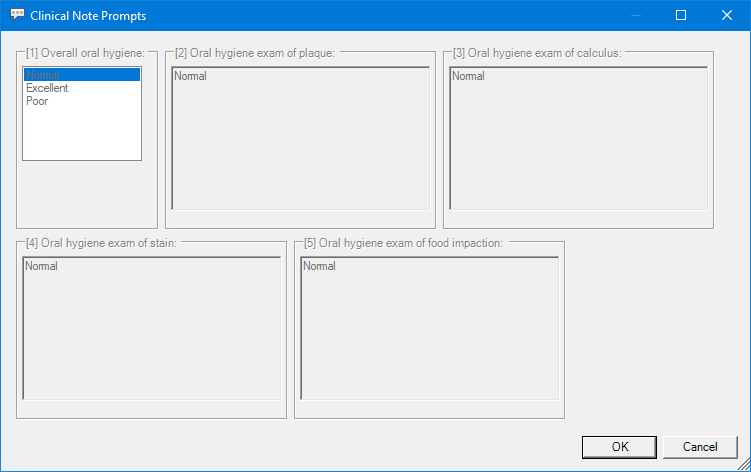Place cursor in food impaction text box
The image size is (751, 472).
(429, 328)
